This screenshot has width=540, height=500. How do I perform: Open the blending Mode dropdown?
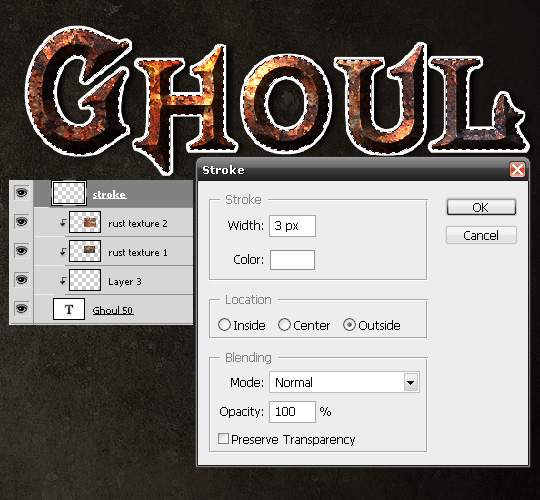point(344,382)
